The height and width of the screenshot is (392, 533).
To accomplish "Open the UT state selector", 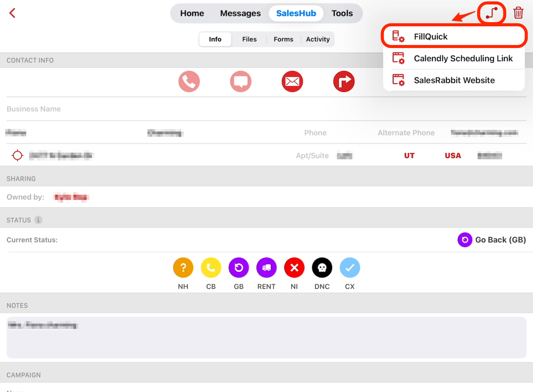I will coord(409,156).
